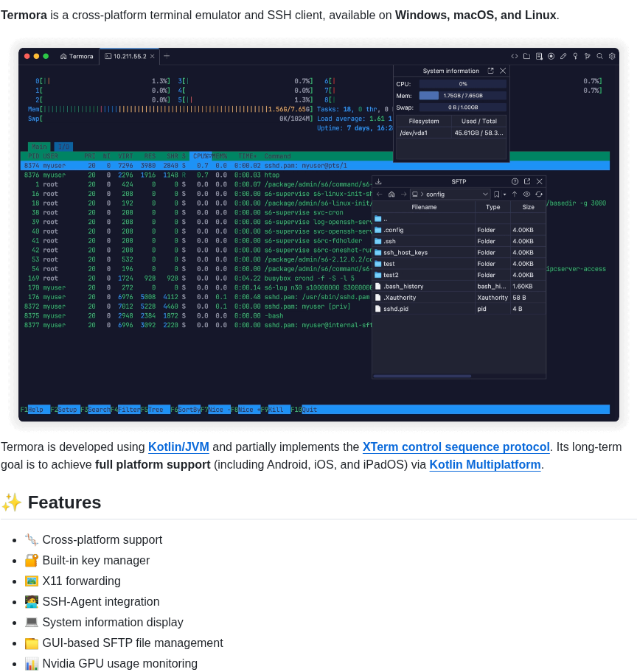
Task: Click the circular record icon in Termora toolbar
Action: [x=551, y=56]
